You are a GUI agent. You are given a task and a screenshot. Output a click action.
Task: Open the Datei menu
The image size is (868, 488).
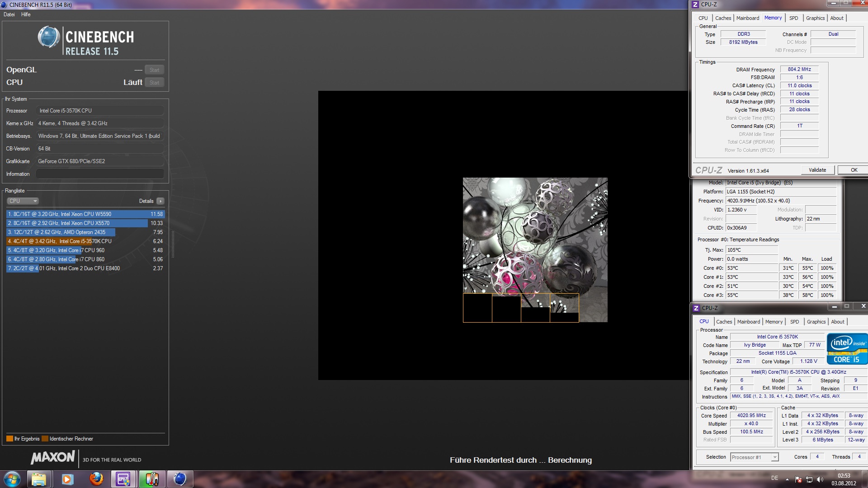click(x=9, y=14)
